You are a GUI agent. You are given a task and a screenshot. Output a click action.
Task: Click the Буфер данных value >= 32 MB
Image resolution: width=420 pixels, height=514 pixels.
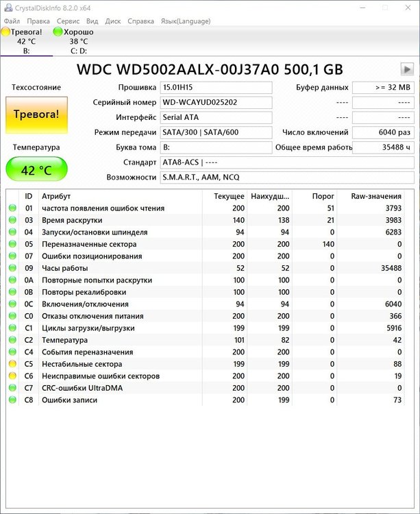(x=383, y=87)
